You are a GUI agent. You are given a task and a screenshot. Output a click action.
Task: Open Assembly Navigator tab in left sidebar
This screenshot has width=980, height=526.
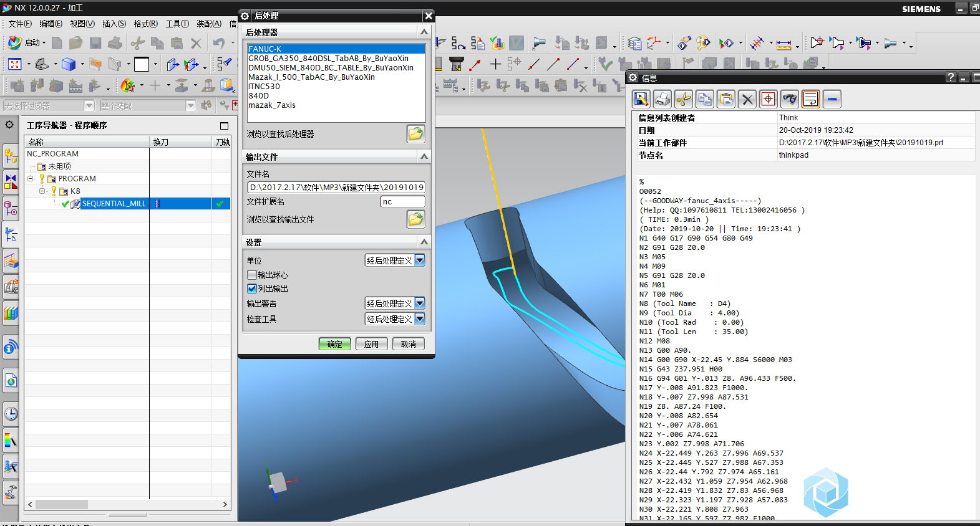click(11, 155)
